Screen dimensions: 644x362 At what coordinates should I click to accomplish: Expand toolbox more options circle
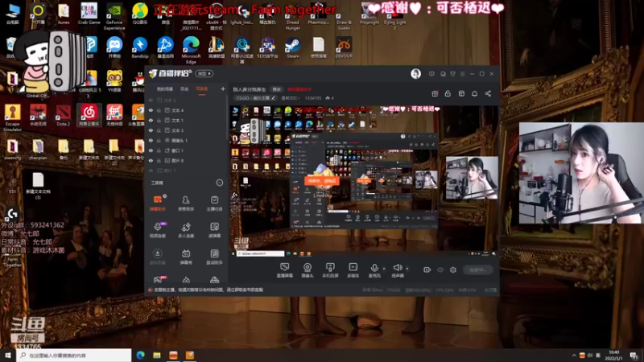219,183
